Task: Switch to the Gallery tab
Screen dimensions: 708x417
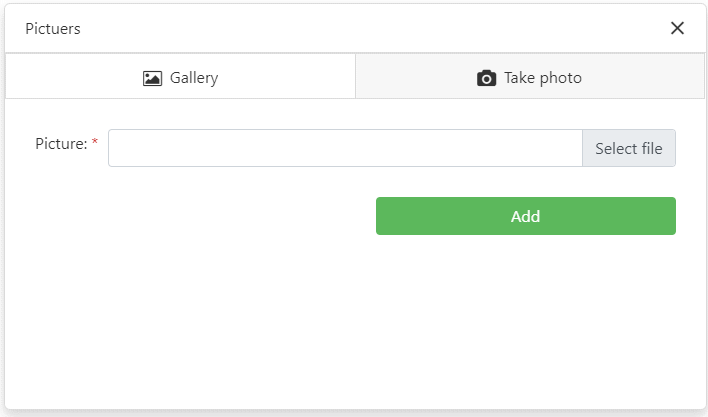Action: tap(180, 77)
